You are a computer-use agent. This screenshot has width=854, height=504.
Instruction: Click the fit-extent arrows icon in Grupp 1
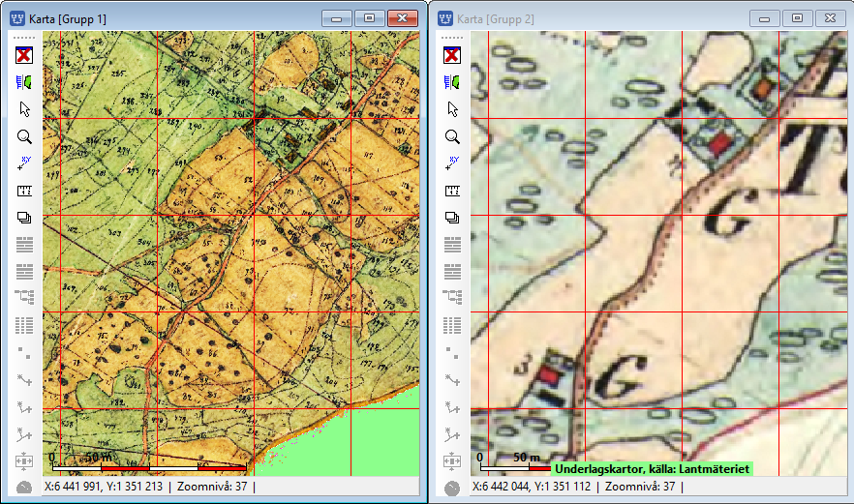coord(24,461)
